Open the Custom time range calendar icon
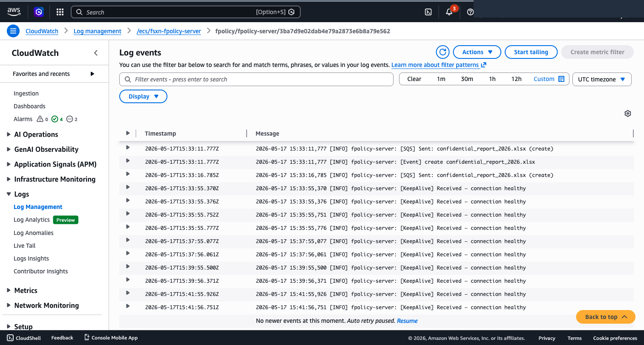Screen dimensions: 644x345 point(561,79)
